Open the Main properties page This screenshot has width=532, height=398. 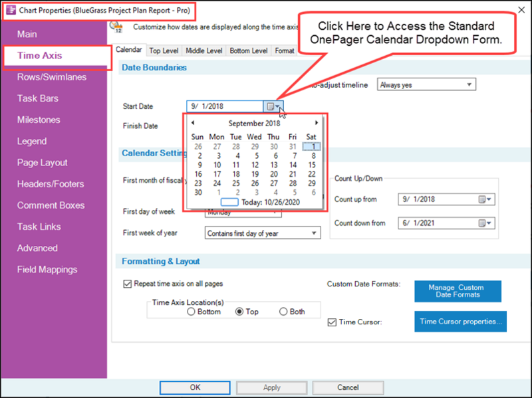27,35
